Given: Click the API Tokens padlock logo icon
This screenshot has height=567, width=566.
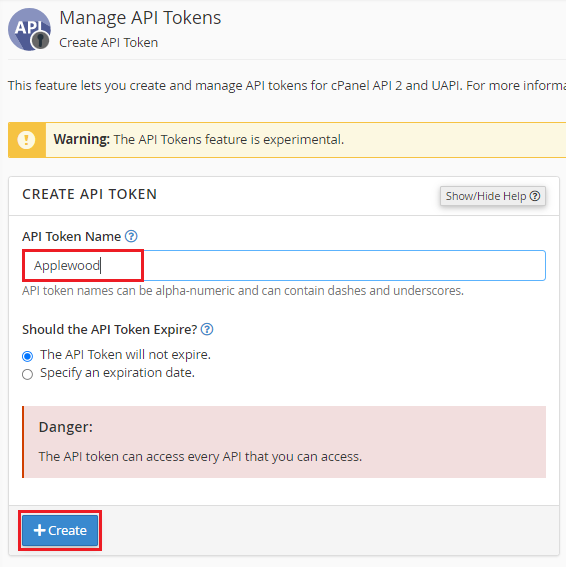Looking at the screenshot, I should [x=29, y=29].
